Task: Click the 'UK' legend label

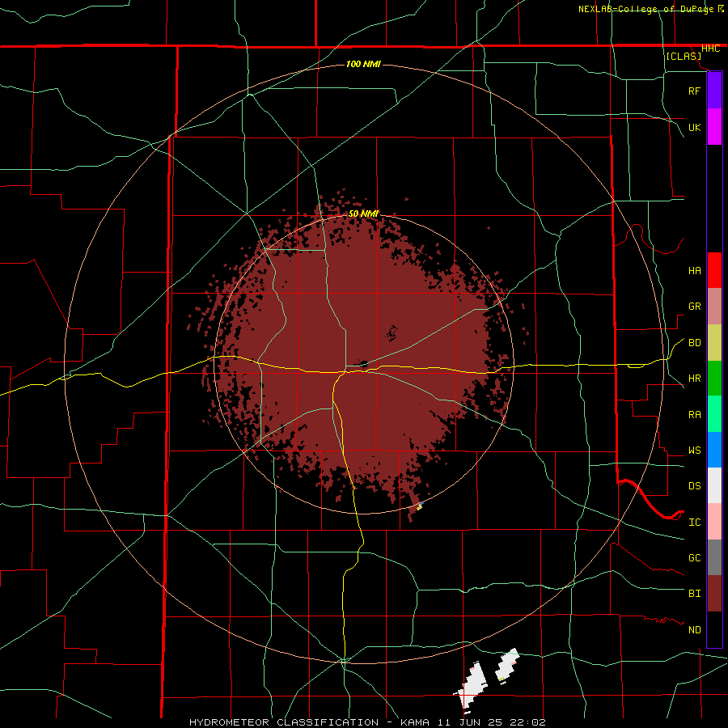Action: 694,127
